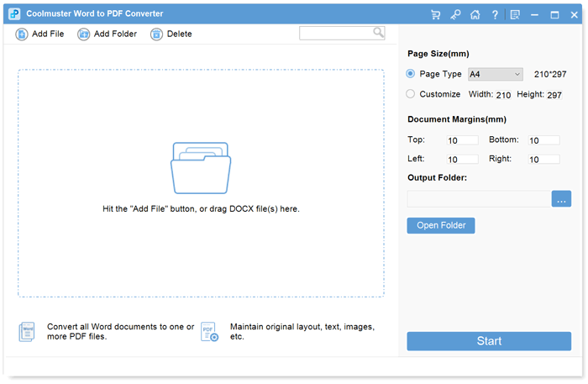Image resolution: width=588 pixels, height=384 pixels.
Task: Click the Right margin field
Action: pos(543,160)
